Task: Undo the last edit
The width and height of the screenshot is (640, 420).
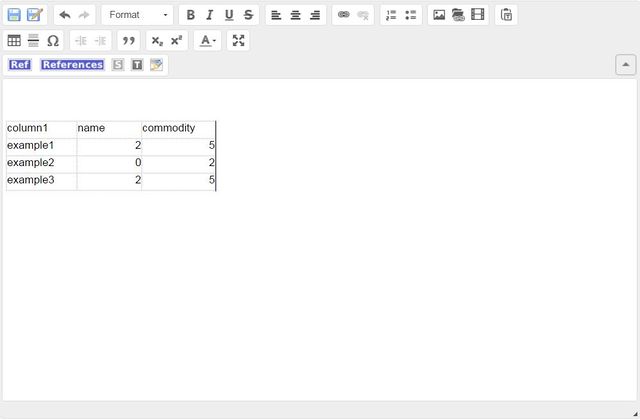Action: coord(65,15)
